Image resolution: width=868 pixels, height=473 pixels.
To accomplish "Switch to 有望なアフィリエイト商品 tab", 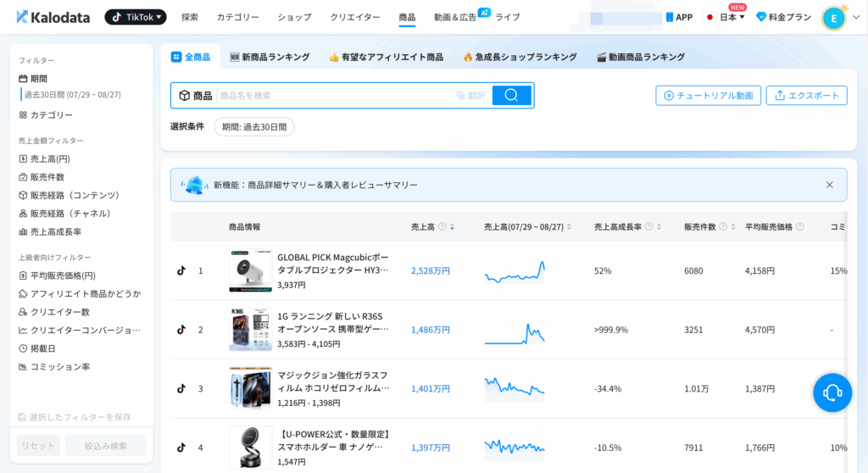I will 386,57.
